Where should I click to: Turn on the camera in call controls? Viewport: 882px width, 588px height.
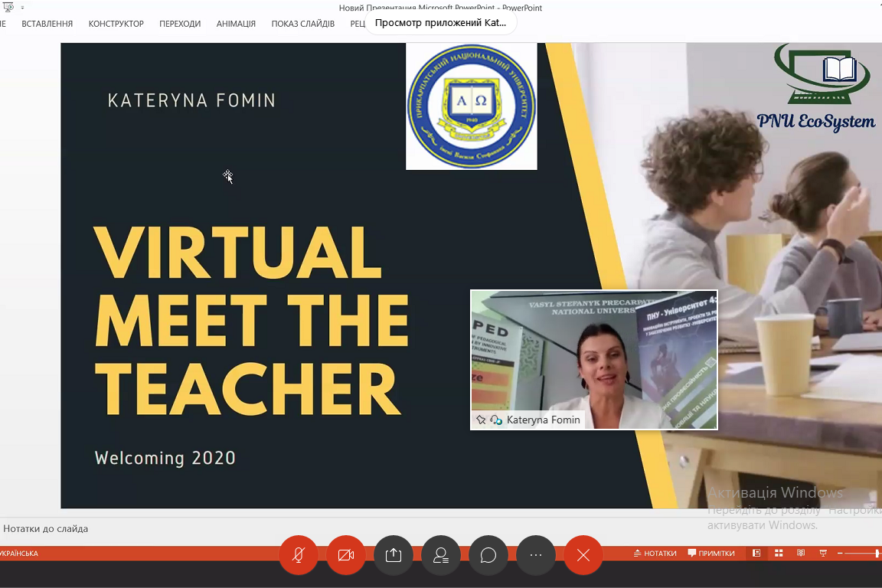pyautogui.click(x=346, y=555)
